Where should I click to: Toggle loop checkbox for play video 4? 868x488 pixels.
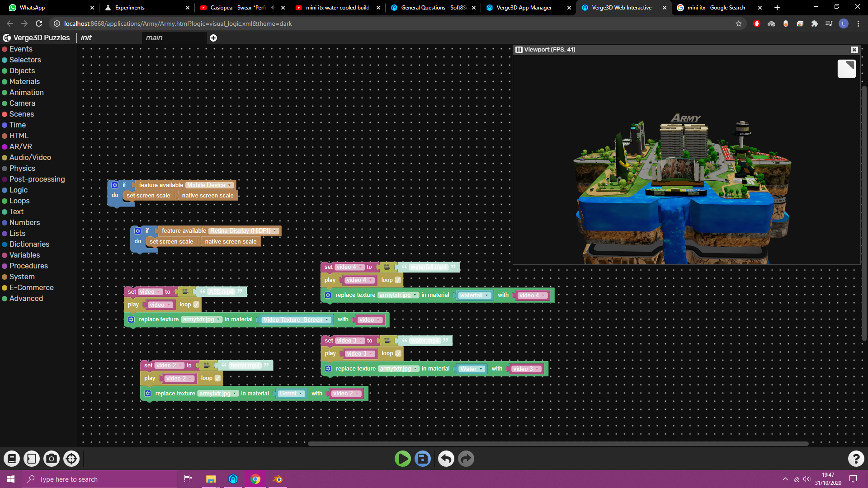click(x=398, y=280)
